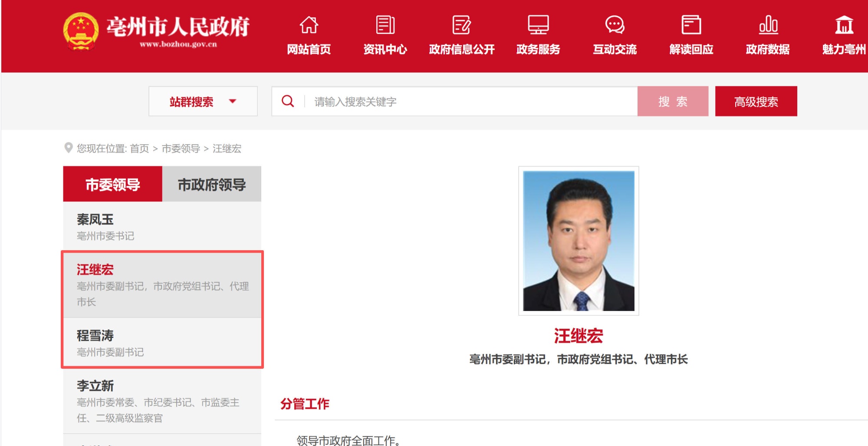The image size is (868, 446).
Task: Select the 市委领导 tab
Action: (x=112, y=184)
